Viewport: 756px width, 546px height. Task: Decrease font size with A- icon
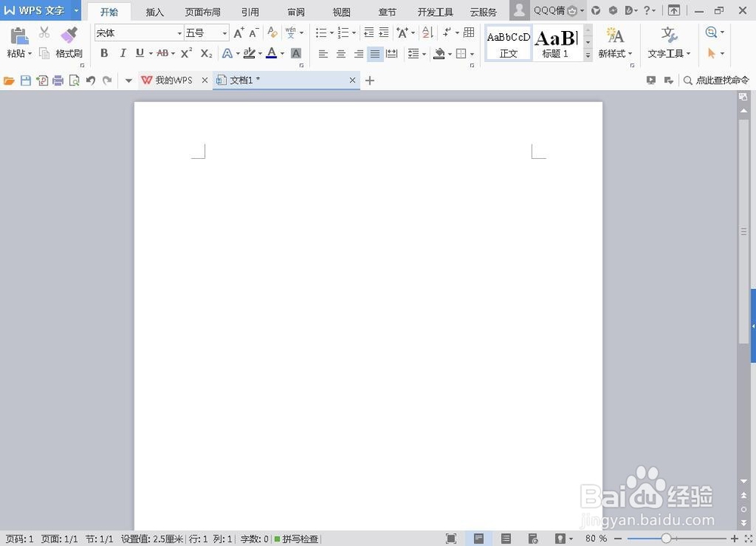click(x=254, y=33)
